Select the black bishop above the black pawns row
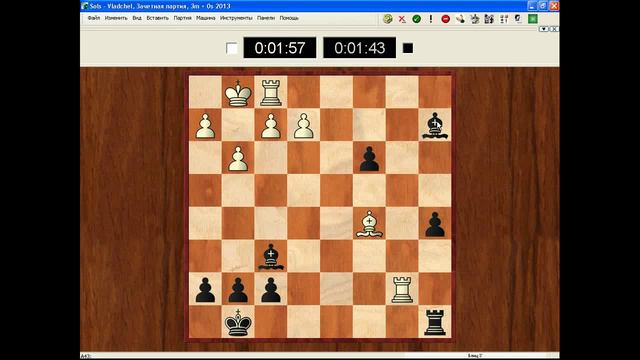The image size is (640, 360). pos(271,257)
